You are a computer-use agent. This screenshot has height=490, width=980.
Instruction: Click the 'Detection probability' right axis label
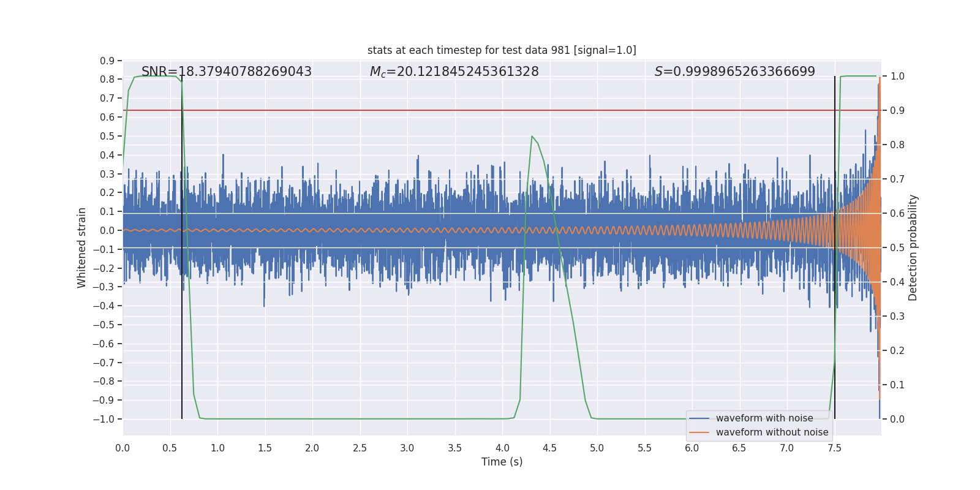pyautogui.click(x=913, y=247)
